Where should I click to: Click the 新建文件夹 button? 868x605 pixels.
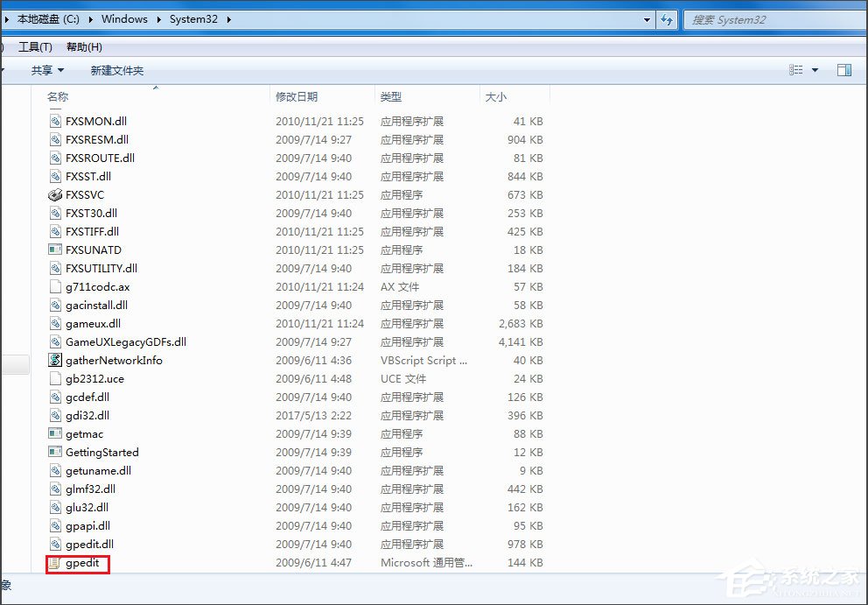tap(117, 69)
